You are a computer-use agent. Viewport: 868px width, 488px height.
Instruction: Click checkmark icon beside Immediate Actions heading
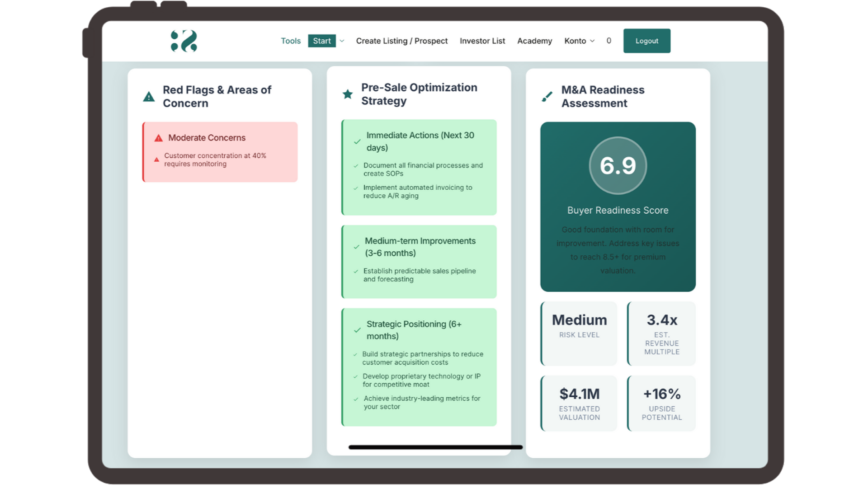click(357, 142)
